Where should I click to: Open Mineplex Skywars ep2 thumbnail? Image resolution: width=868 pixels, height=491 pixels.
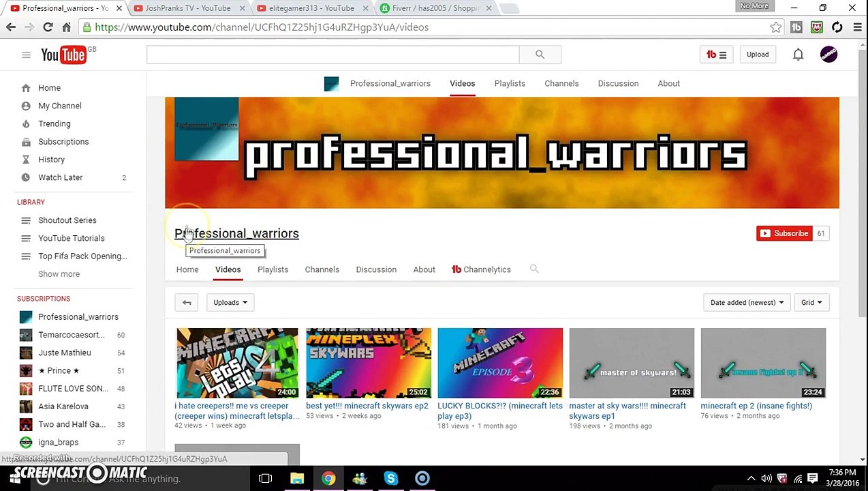369,363
